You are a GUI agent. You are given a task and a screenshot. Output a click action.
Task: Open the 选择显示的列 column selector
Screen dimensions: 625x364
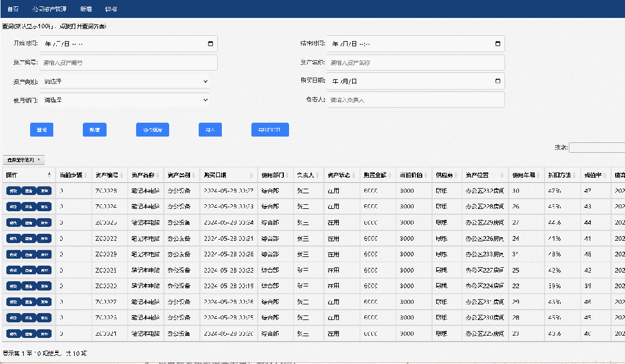tap(24, 160)
